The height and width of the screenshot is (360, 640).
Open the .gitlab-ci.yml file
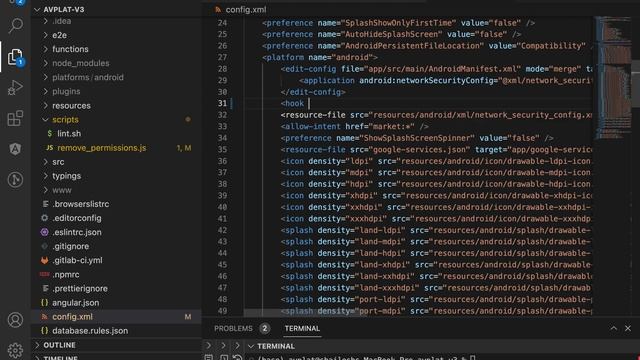(77, 260)
